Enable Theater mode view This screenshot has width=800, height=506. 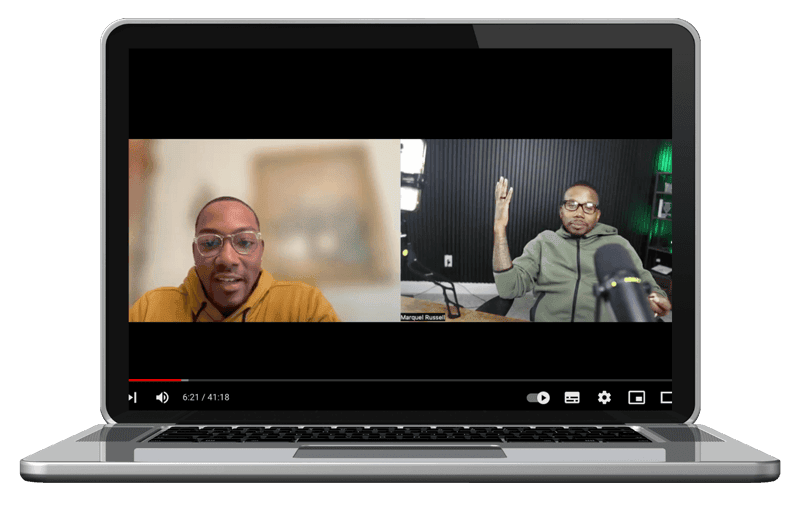pos(666,397)
